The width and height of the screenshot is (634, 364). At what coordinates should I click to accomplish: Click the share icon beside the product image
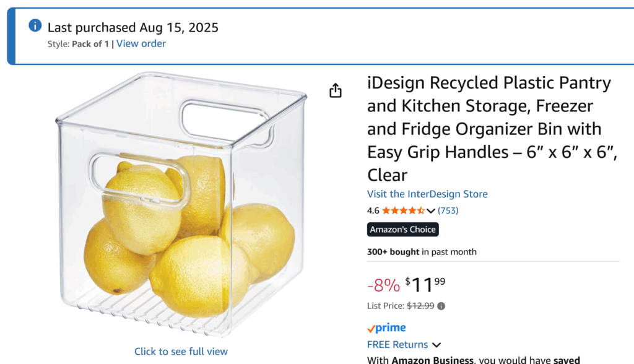click(x=335, y=91)
